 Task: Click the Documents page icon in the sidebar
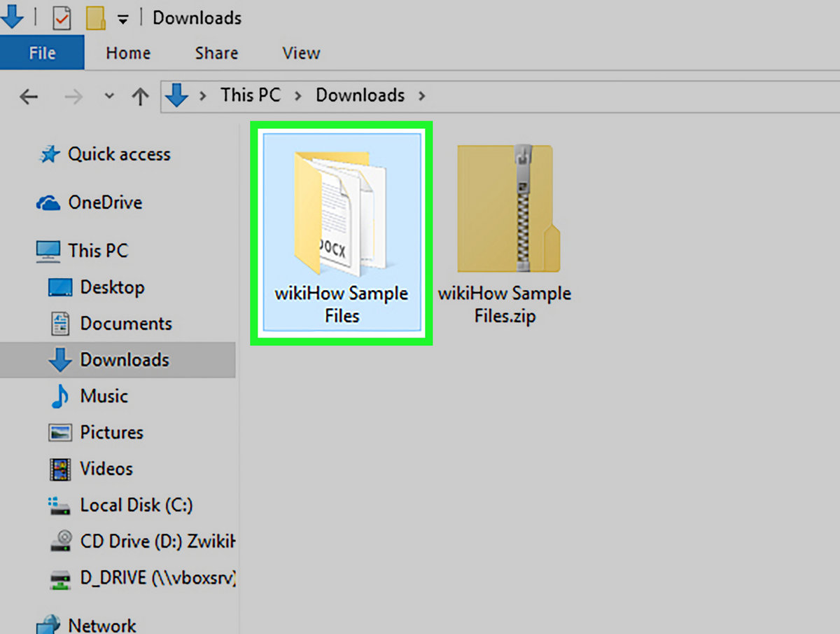(60, 324)
